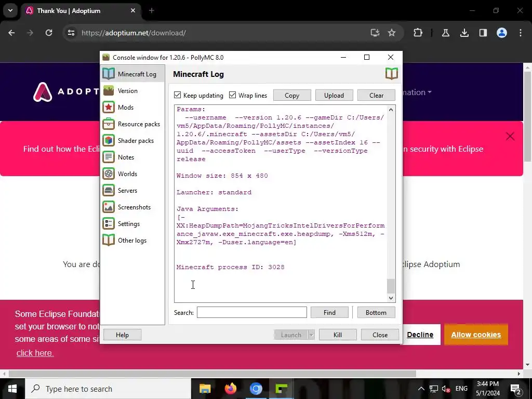Screen dimensions: 532x399
Task: Click the Find button
Action: [329, 312]
